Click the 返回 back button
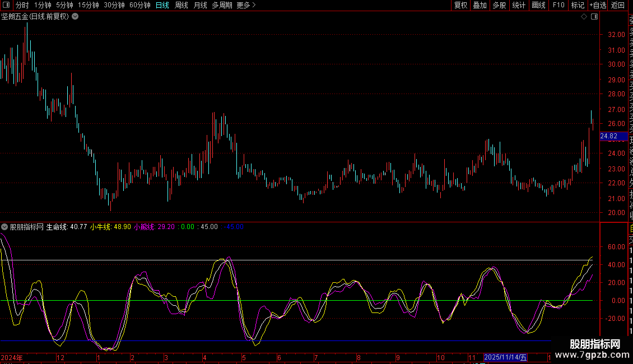The height and width of the screenshot is (364, 633). click(x=618, y=5)
